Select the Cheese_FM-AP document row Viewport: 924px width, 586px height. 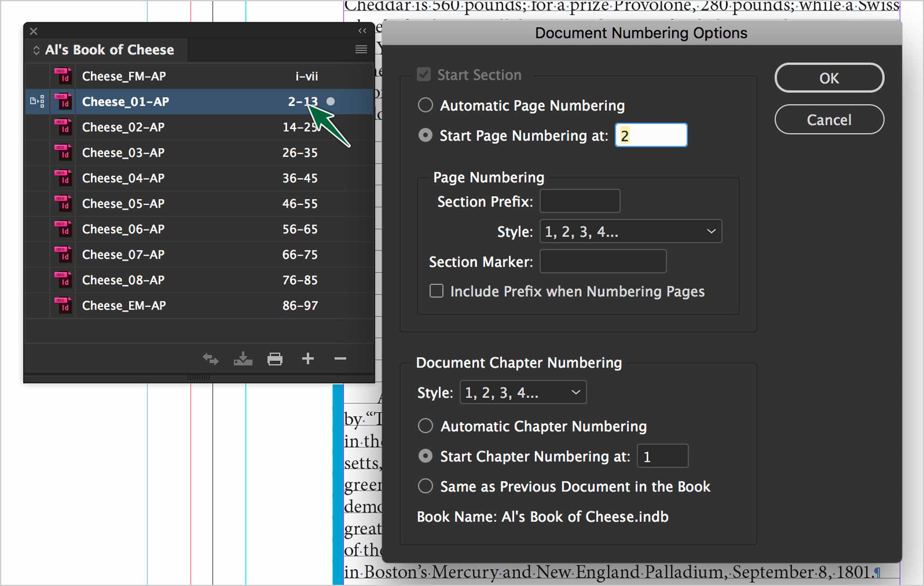199,76
